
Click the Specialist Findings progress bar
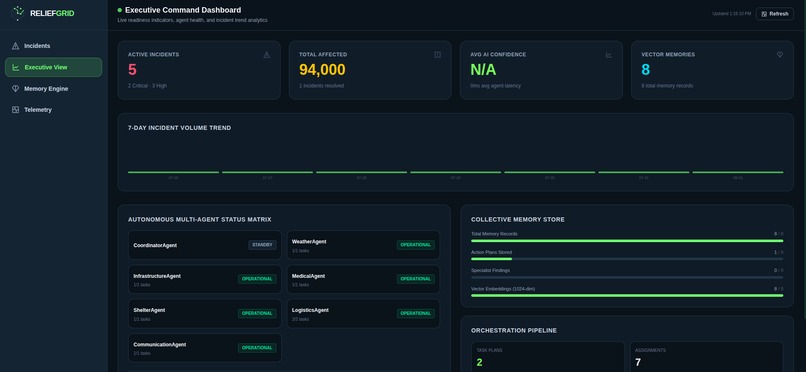click(627, 277)
